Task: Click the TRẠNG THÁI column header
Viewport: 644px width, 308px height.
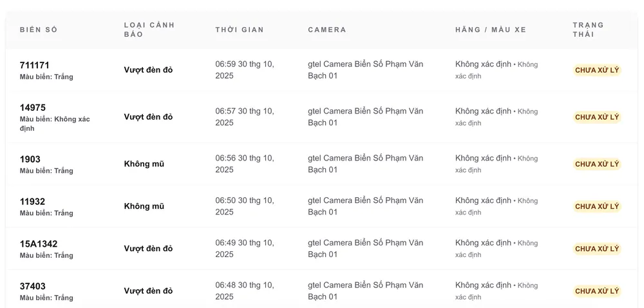Action: point(589,30)
